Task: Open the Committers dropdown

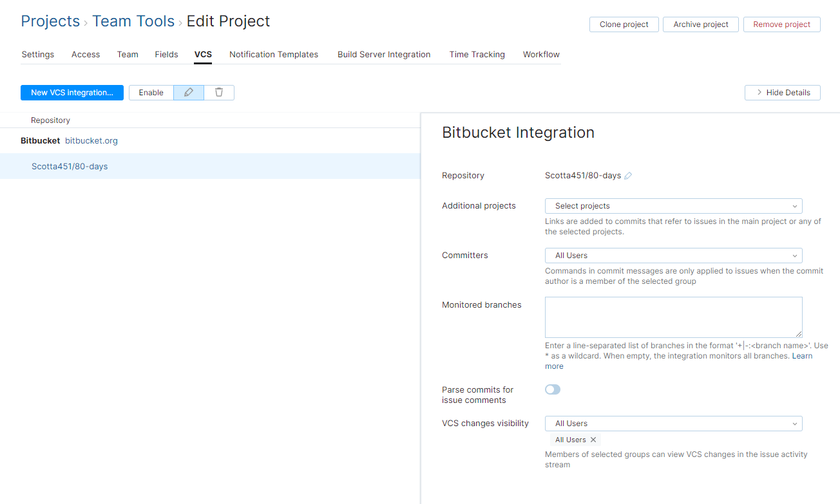Action: pyautogui.click(x=673, y=255)
